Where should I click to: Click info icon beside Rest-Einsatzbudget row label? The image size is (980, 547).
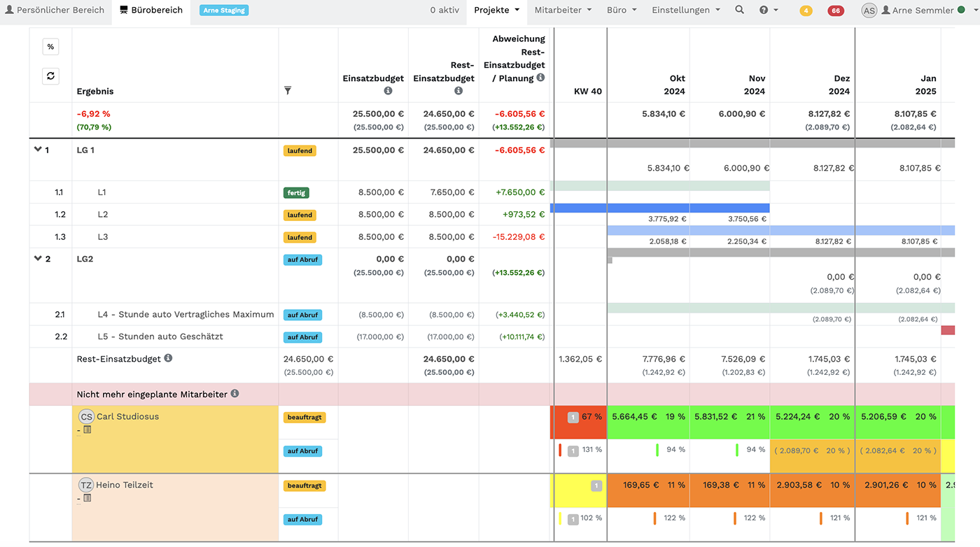tap(168, 358)
